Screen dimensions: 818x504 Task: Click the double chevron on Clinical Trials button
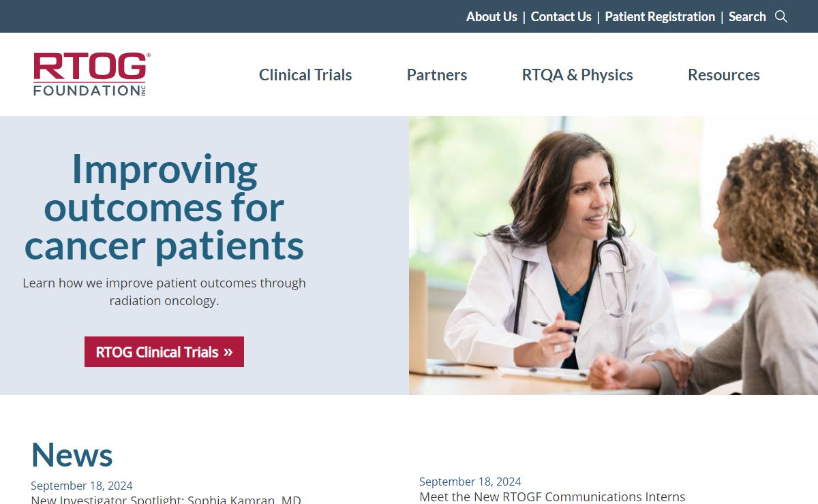[228, 352]
